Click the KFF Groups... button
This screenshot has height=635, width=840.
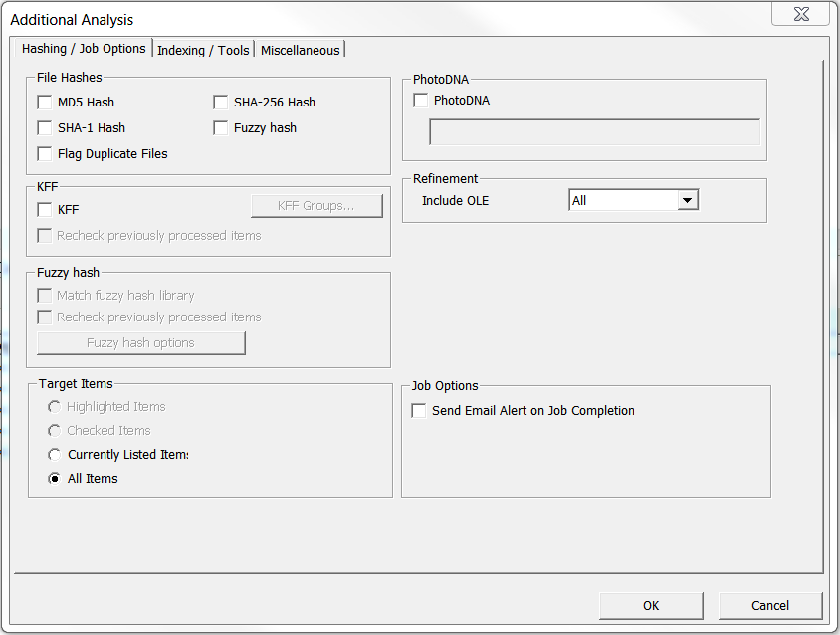click(316, 206)
